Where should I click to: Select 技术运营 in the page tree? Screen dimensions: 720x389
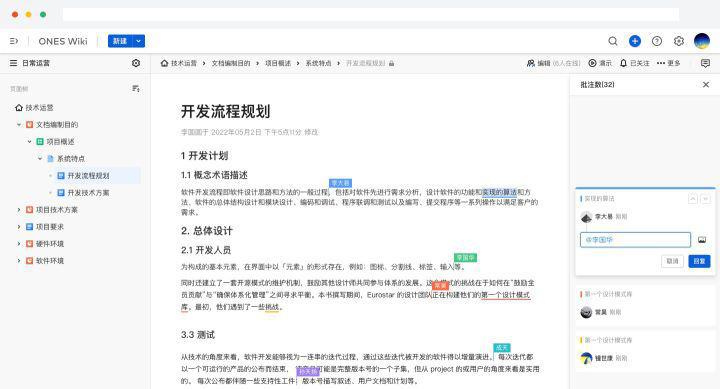[x=39, y=107]
